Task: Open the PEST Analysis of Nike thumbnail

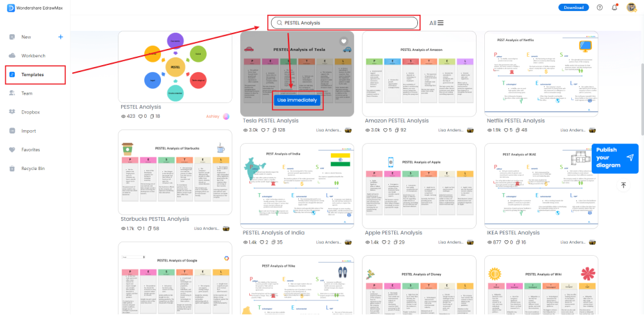Action: (297, 285)
